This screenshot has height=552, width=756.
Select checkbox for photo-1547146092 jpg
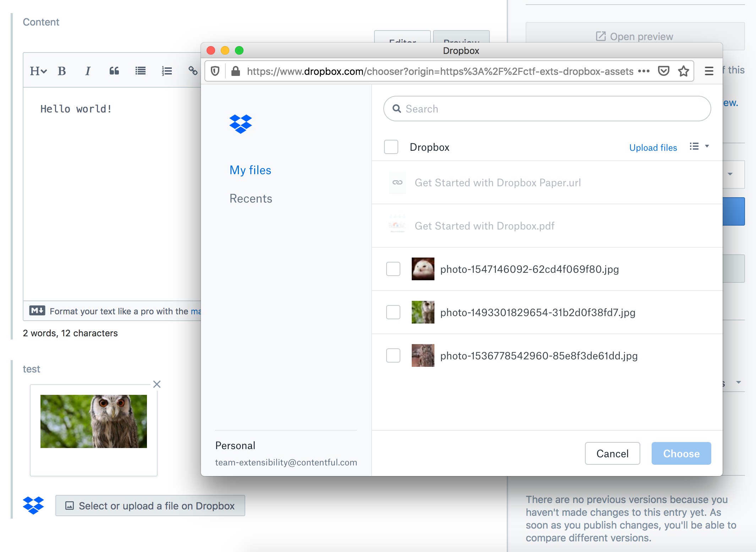(x=392, y=269)
